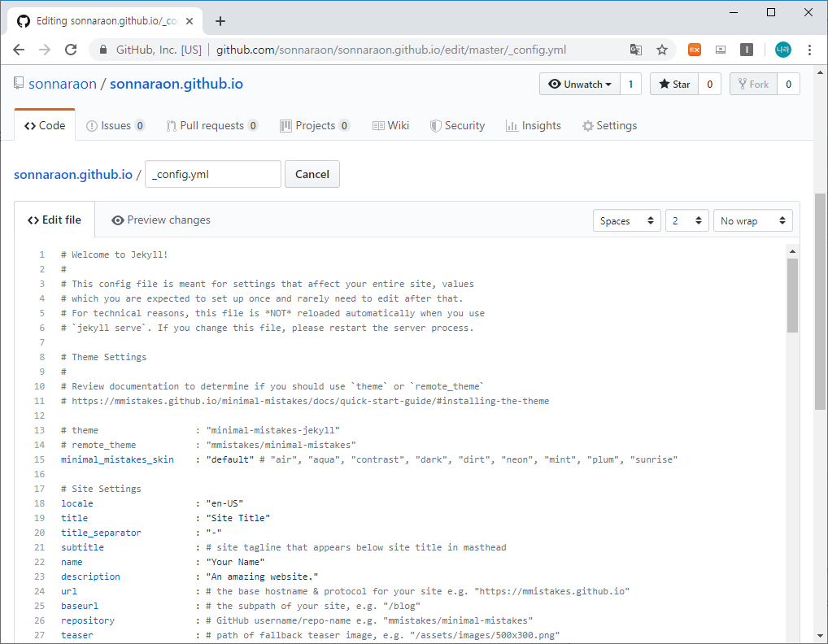The image size is (828, 644).
Task: Open the Wiki tab
Action: pos(390,126)
